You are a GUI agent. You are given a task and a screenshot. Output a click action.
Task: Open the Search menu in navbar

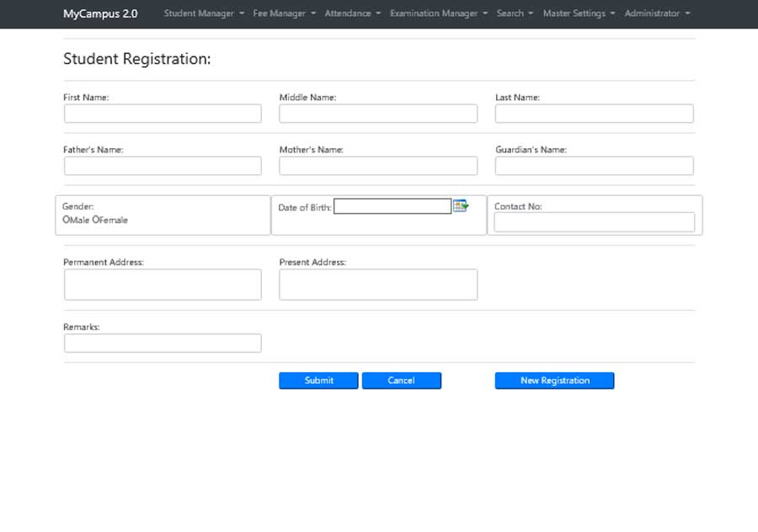tap(515, 13)
